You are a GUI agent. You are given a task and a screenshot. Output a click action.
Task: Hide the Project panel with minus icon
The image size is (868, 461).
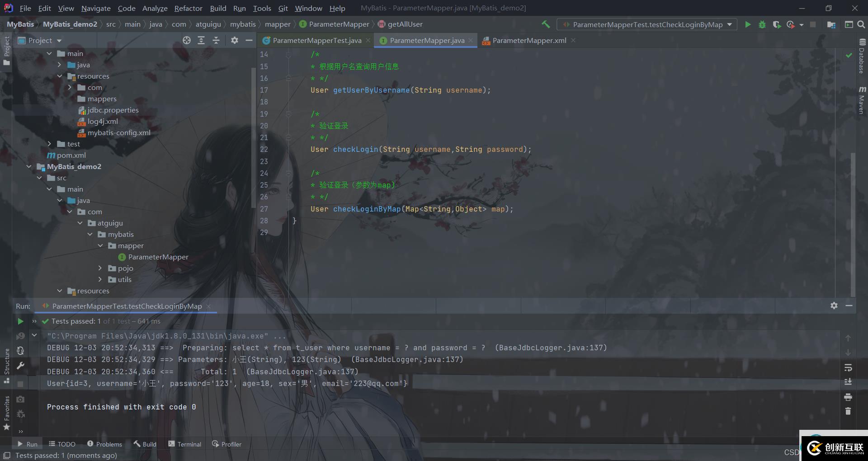(249, 40)
